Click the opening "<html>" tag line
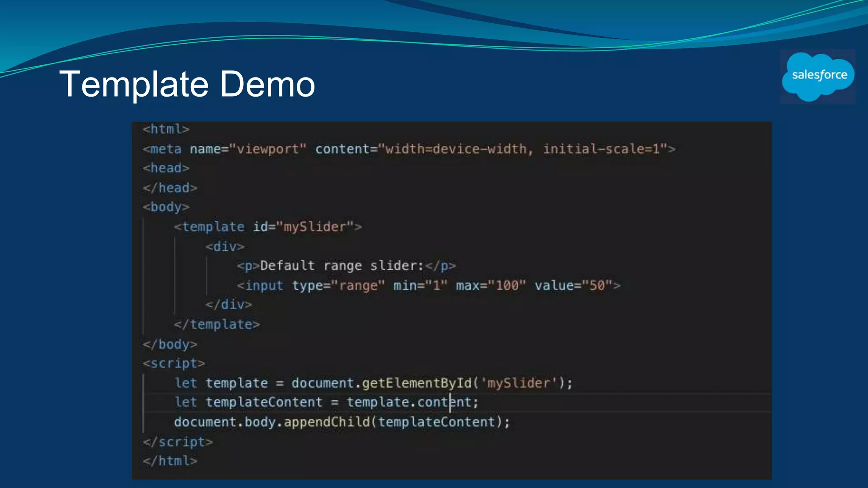Viewport: 868px width, 488px height. coord(166,129)
